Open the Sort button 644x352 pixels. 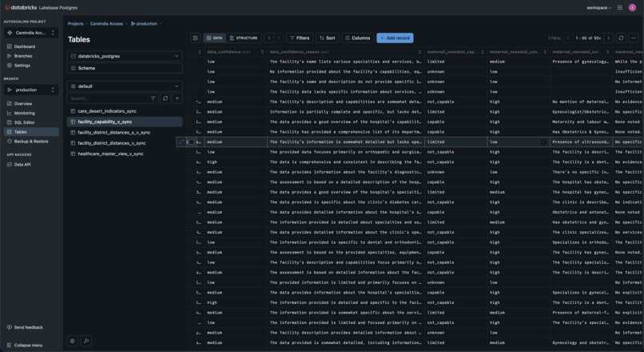pos(328,38)
